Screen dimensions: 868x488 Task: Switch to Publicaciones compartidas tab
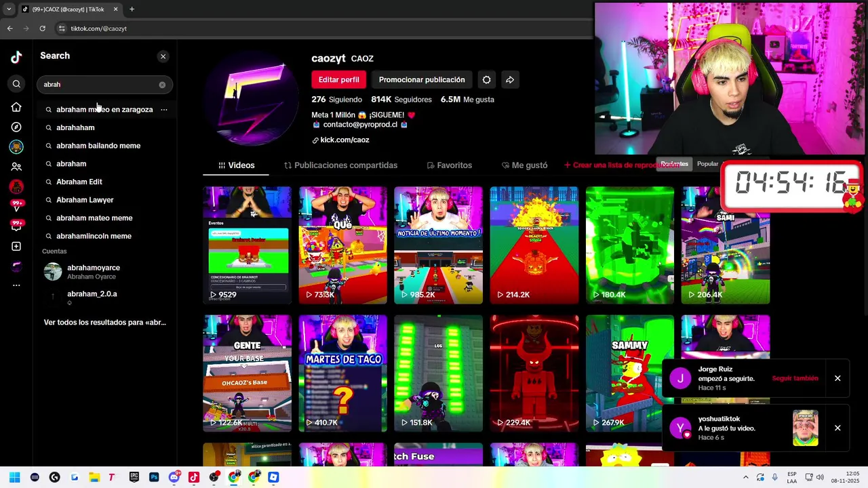tap(340, 165)
